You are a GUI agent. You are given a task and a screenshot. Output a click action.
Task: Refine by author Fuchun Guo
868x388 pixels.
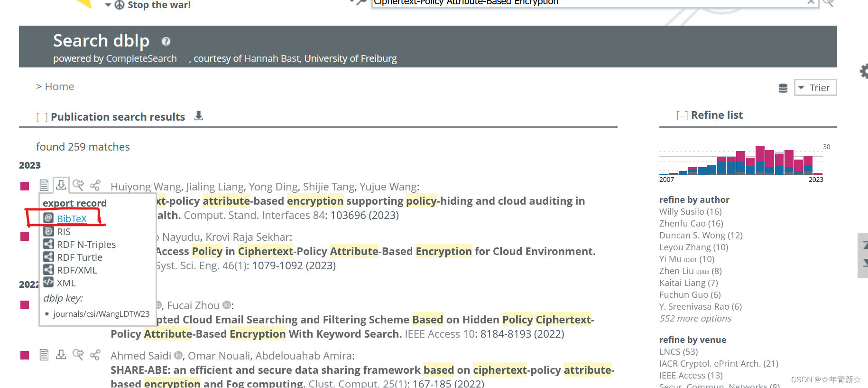coord(690,295)
